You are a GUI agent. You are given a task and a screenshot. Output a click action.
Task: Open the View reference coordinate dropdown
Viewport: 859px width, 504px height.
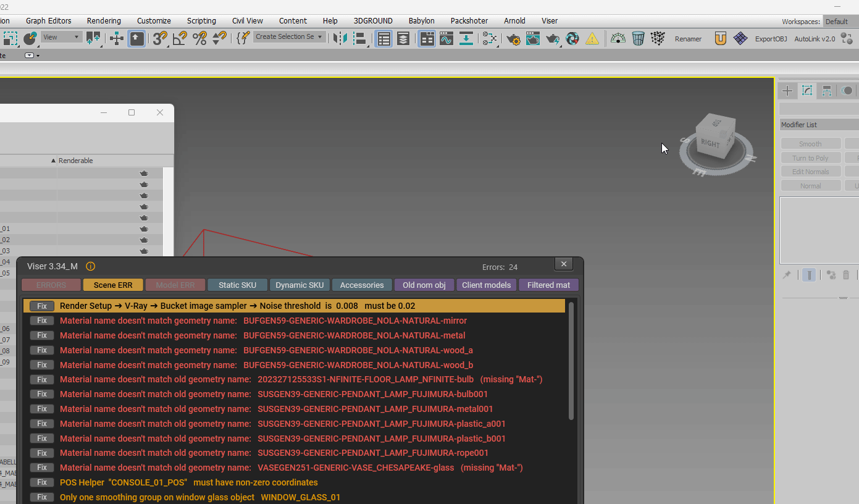62,37
